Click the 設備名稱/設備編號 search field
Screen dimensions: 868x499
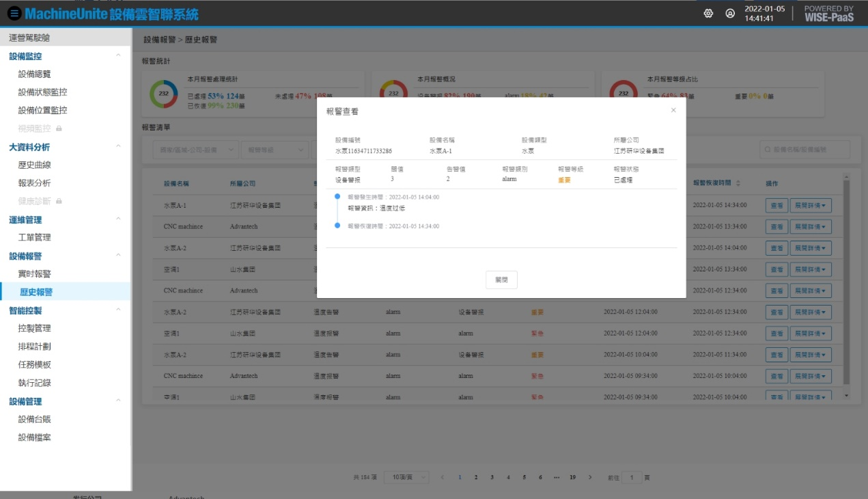coord(805,150)
